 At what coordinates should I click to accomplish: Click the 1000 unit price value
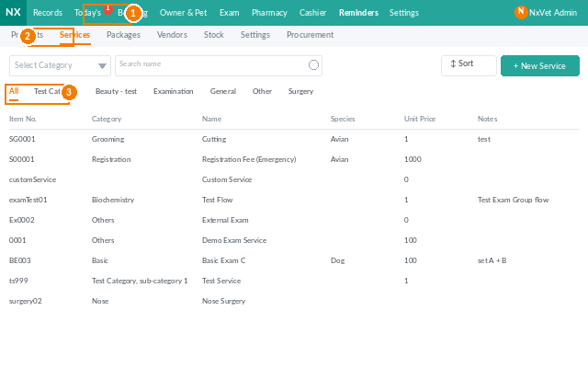click(413, 159)
